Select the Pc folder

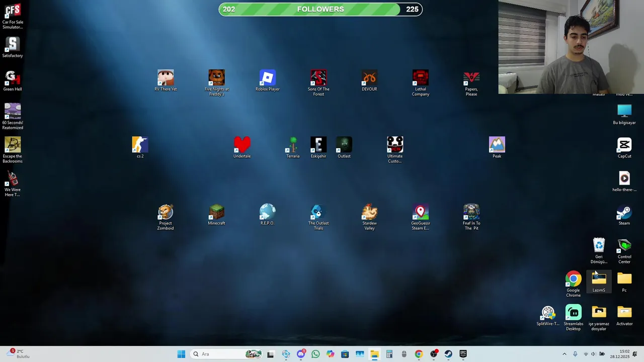(x=624, y=282)
